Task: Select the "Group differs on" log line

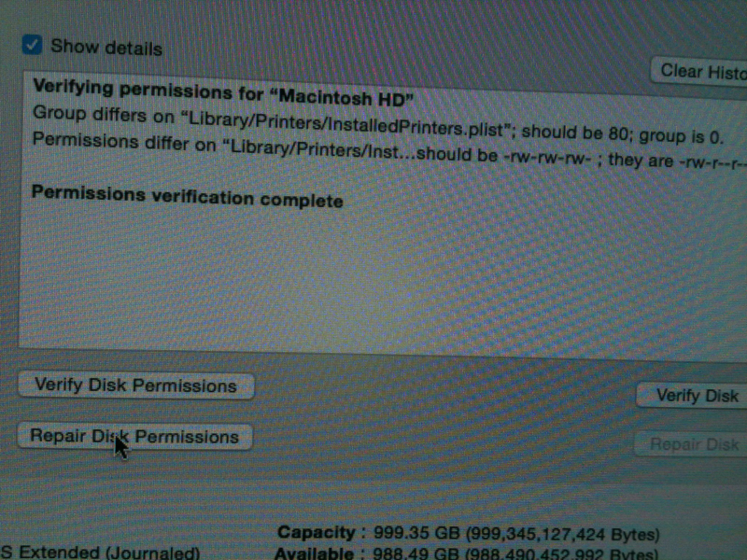Action: (x=378, y=125)
